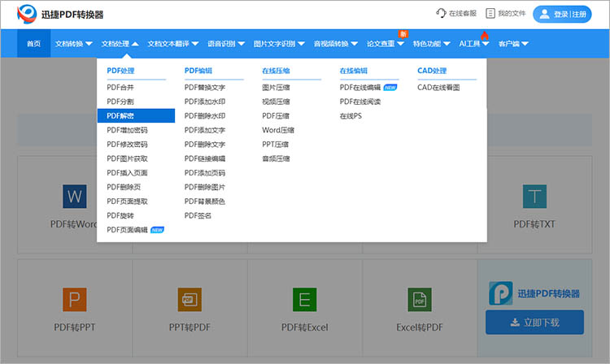Expand 文档转换 dropdown menu
Viewport: 610px width, 364px height.
click(x=73, y=44)
